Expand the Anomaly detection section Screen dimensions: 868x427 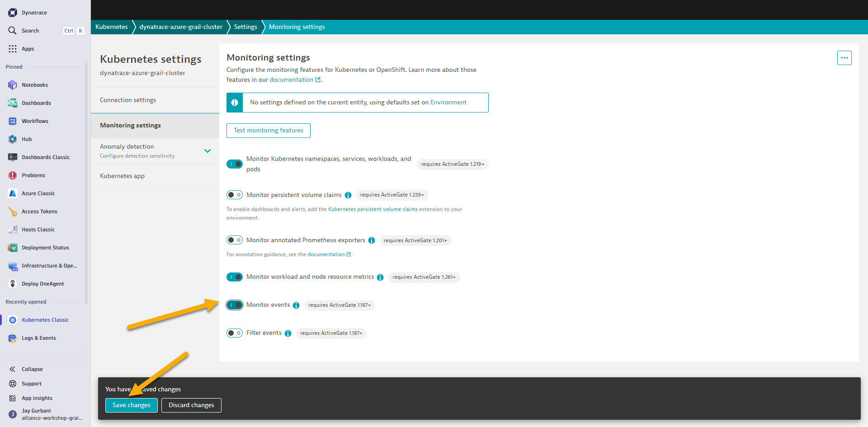(x=208, y=151)
